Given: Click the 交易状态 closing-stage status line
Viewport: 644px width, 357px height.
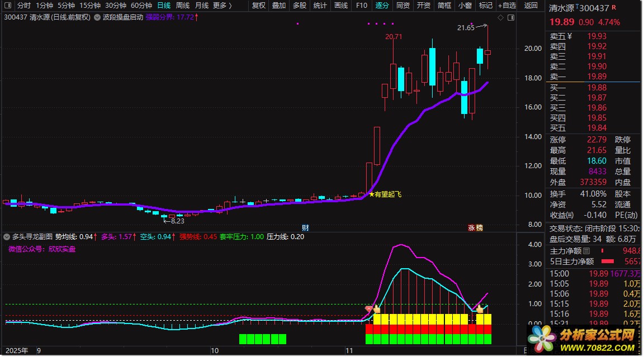Looking at the screenshot, I should 594,229.
